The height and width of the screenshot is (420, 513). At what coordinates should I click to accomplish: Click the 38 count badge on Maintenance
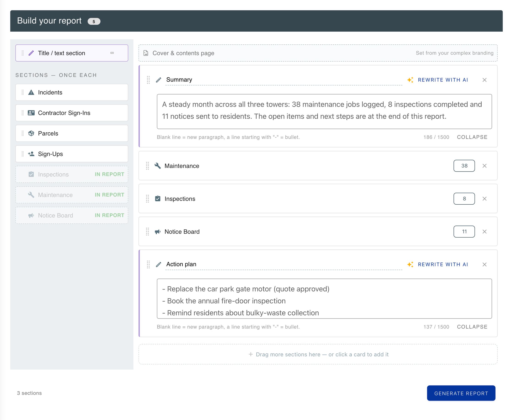coord(464,166)
